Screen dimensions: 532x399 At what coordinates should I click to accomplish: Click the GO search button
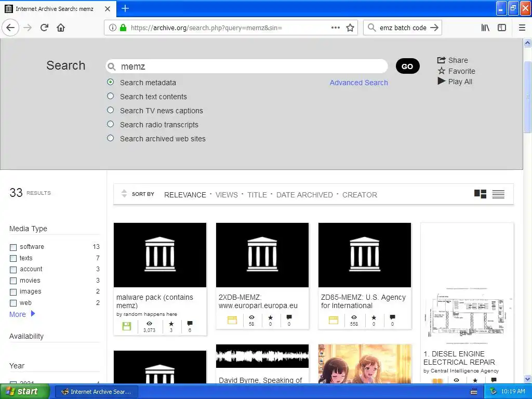[x=407, y=66]
